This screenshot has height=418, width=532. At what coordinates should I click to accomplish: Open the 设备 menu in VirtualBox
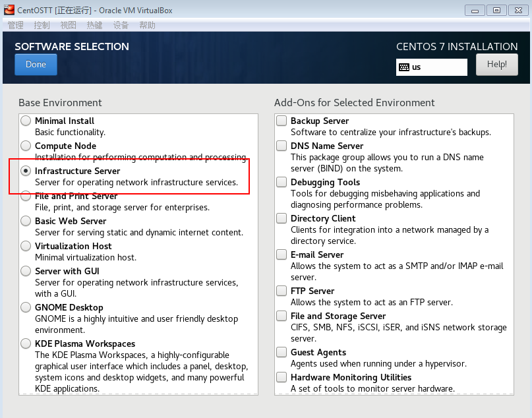tap(121, 25)
